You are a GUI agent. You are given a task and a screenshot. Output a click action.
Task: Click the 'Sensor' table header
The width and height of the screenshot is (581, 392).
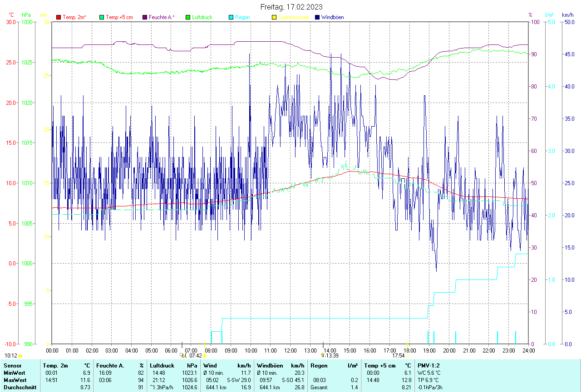point(12,365)
